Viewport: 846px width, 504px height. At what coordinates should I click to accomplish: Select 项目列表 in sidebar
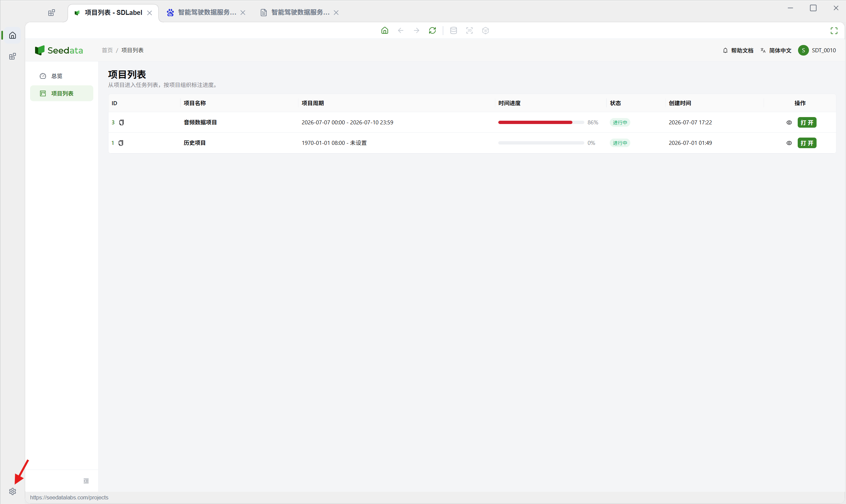pyautogui.click(x=62, y=93)
